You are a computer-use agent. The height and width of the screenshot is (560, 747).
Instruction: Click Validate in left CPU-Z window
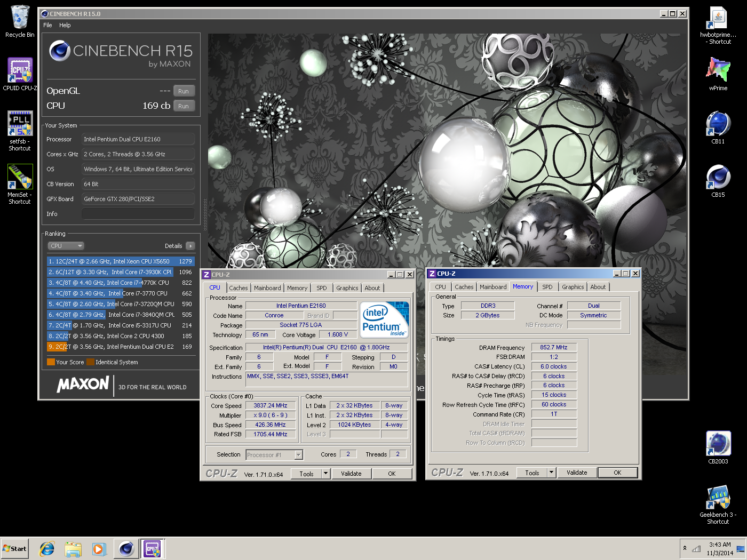(x=351, y=474)
